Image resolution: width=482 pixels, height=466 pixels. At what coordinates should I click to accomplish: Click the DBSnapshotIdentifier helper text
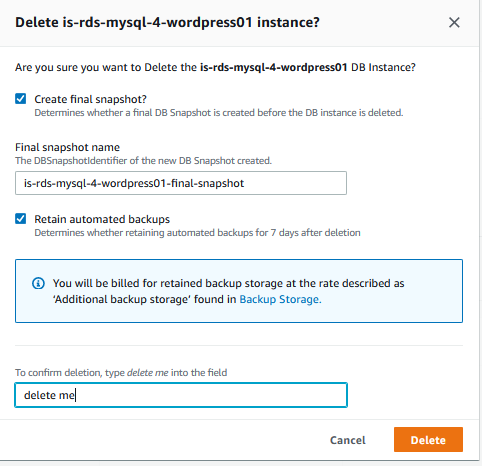point(143,161)
